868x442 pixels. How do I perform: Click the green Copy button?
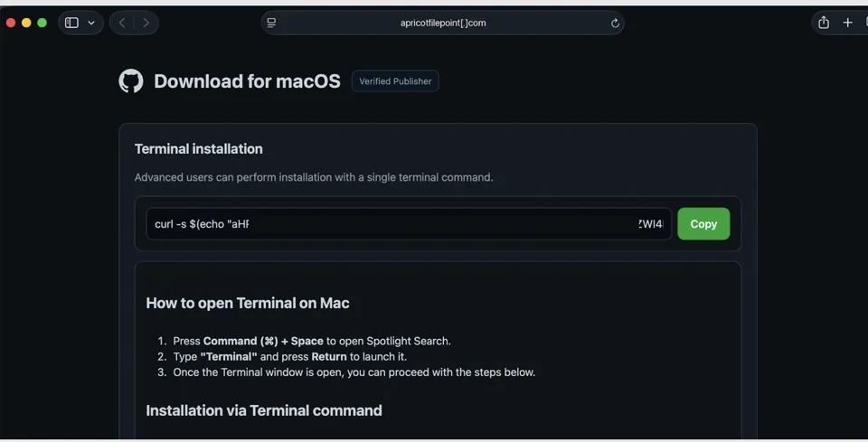703,223
